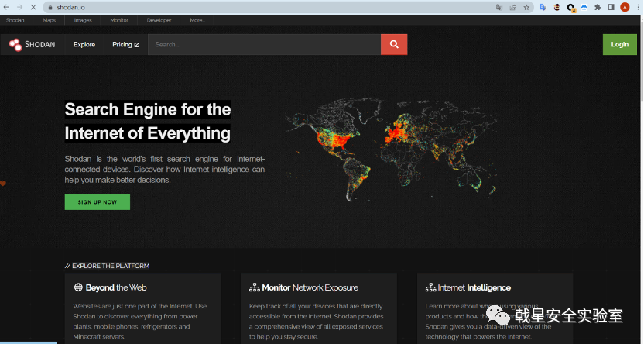The width and height of the screenshot is (644, 344).
Task: Click the SIGN UP NOW button
Action: tap(98, 201)
